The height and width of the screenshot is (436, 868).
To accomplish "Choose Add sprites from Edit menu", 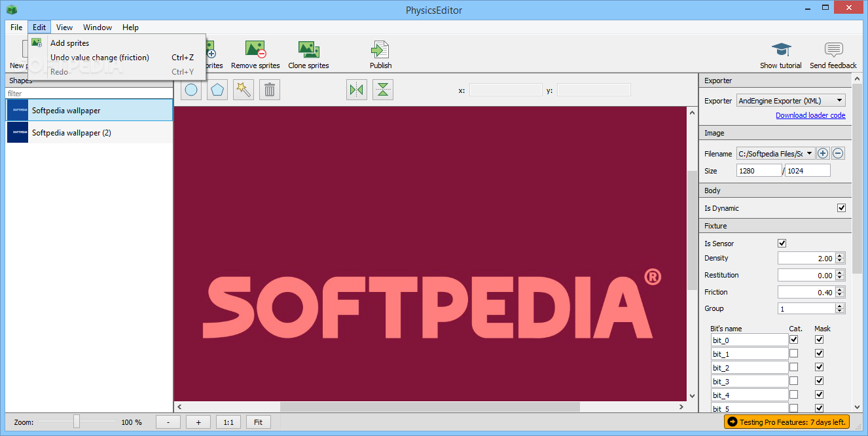I will coord(117,43).
